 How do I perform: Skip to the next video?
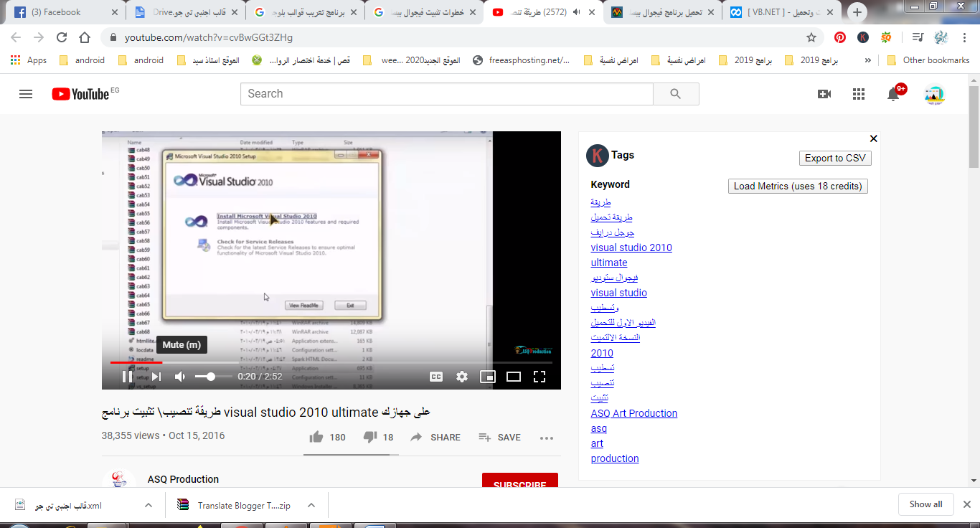(x=156, y=377)
